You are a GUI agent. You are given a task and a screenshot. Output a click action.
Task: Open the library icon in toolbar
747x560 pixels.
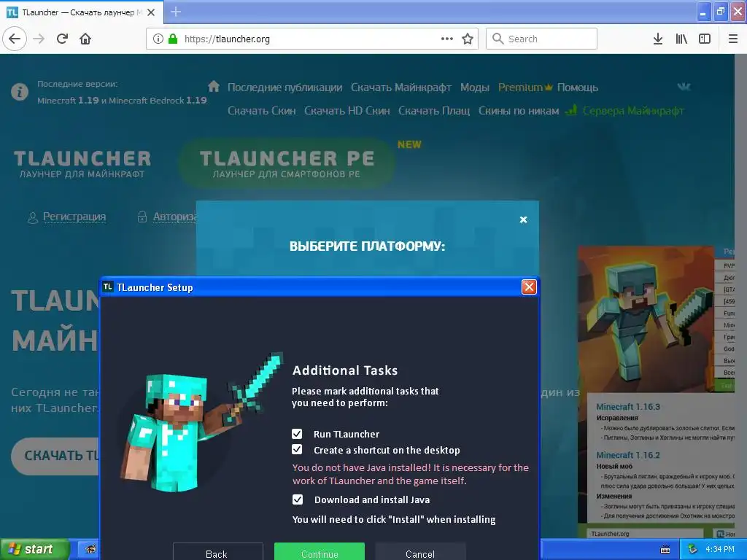[681, 39]
